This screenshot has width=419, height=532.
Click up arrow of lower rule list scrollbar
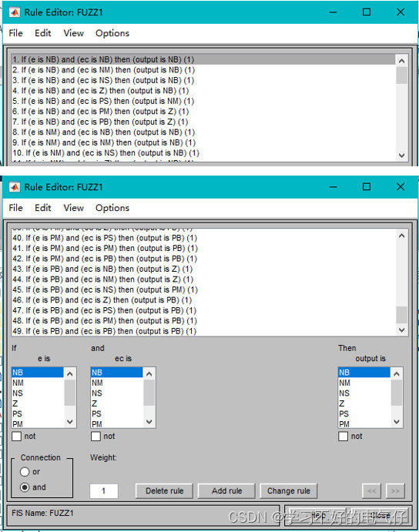click(x=402, y=236)
